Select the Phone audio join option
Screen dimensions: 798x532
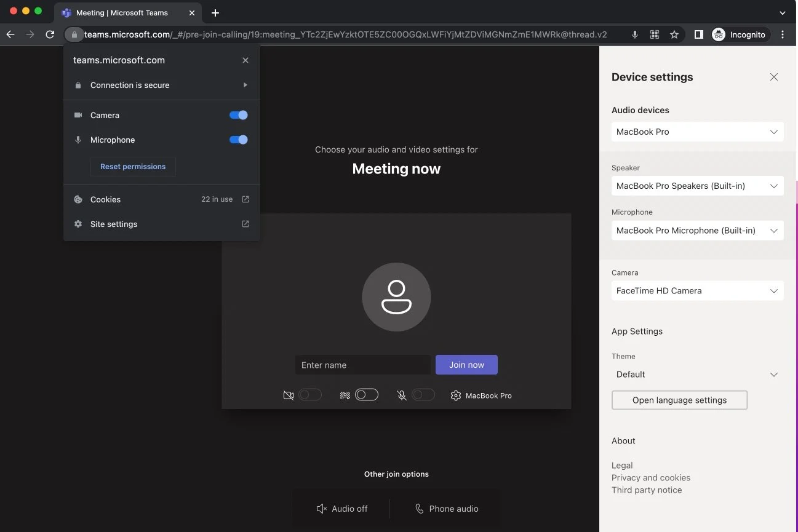(446, 509)
